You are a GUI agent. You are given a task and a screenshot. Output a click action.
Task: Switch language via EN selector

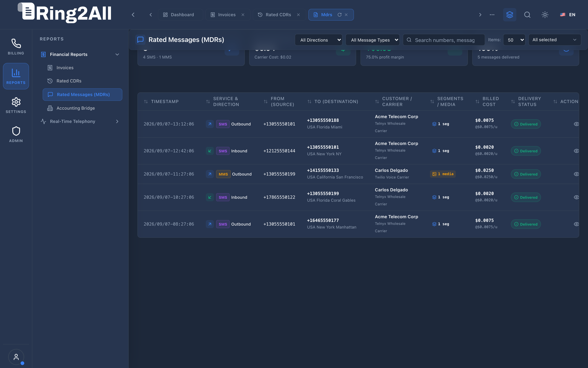click(568, 15)
